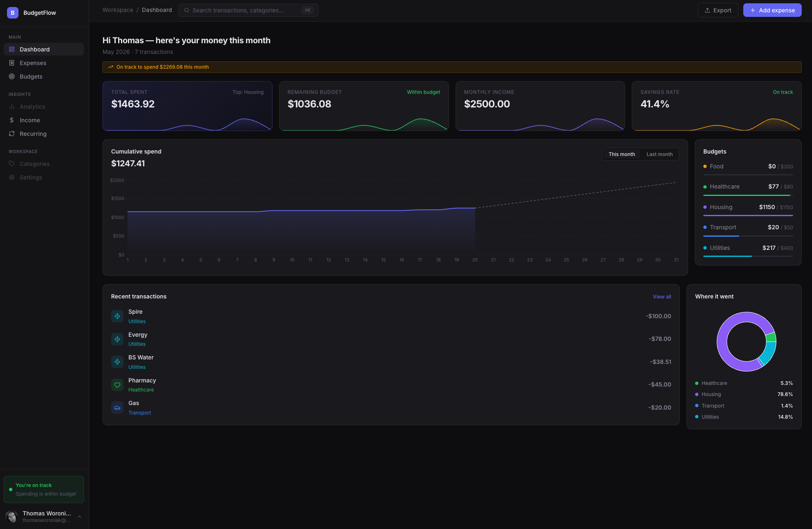Viewport: 812px width, 529px height.
Task: Click the Pharmacy -$45.00 amount
Action: point(659,385)
